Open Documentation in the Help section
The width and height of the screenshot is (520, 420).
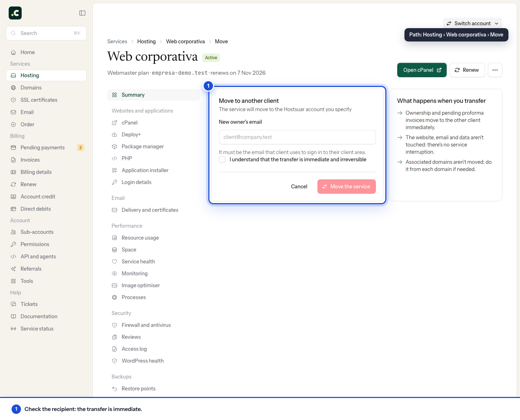[x=46, y=316]
